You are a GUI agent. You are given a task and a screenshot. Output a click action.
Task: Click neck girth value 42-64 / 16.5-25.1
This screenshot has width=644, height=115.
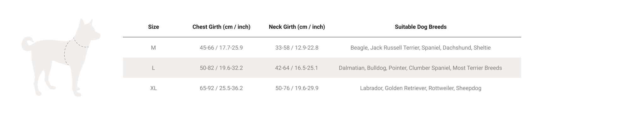pyautogui.click(x=297, y=68)
